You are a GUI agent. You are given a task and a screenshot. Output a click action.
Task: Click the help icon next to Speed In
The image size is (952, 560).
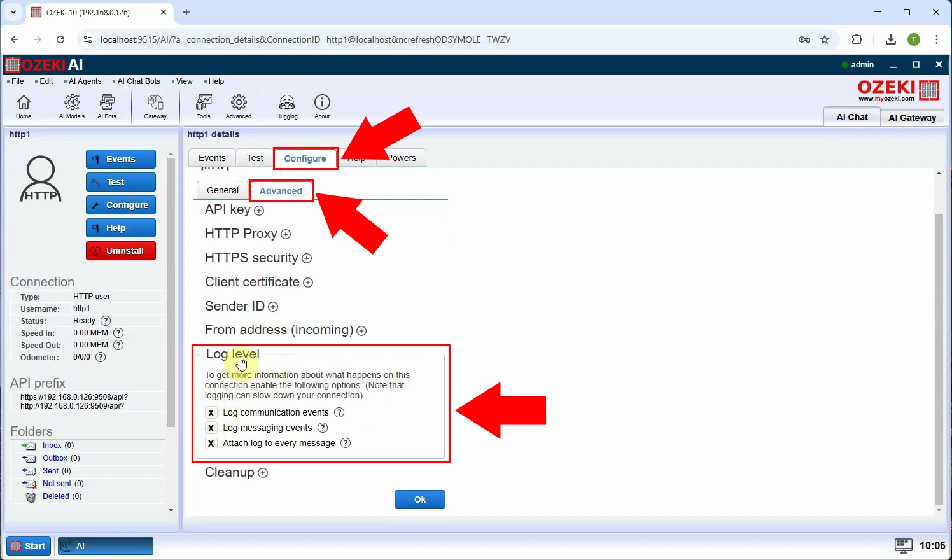click(118, 333)
